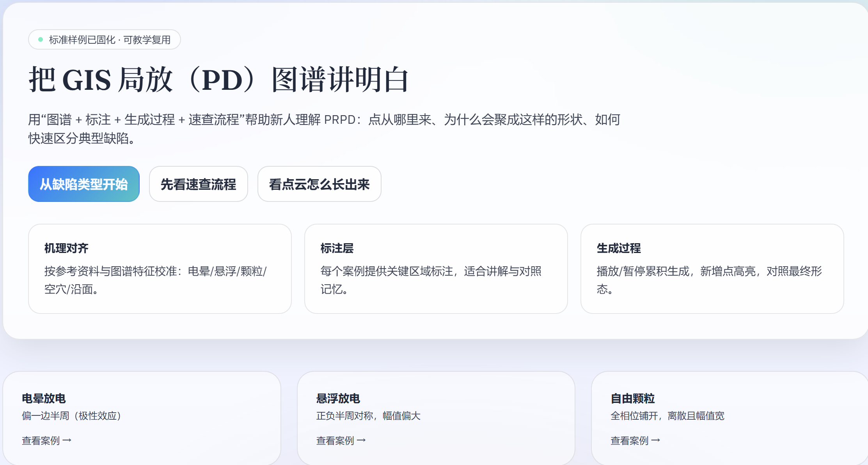Select the 机理对齐 card

(x=160, y=268)
